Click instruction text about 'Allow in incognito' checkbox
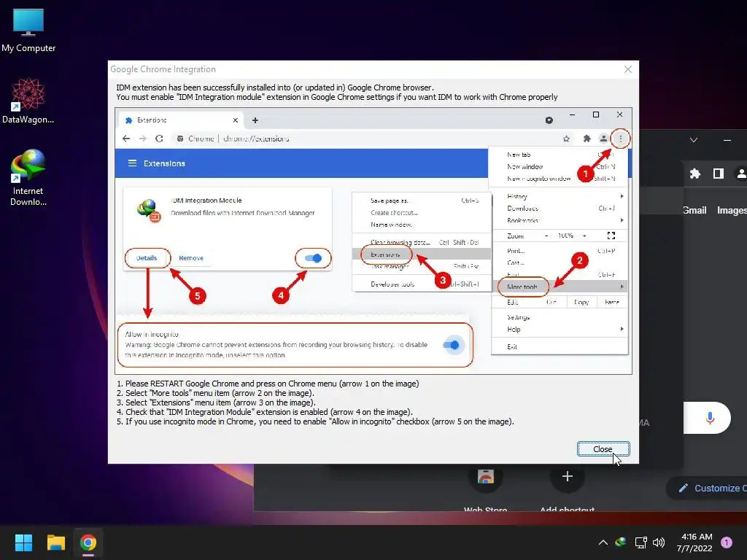 315,422
